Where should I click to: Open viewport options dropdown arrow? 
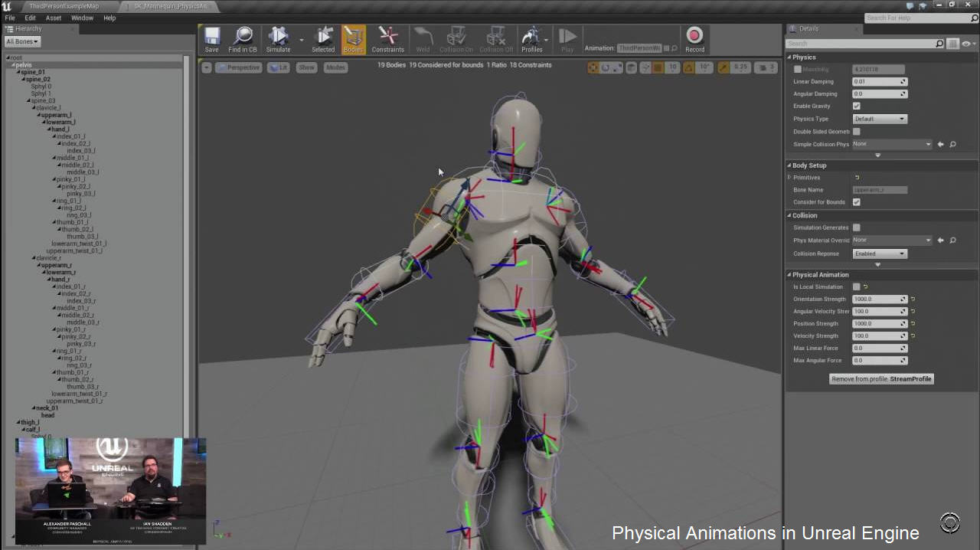tap(207, 67)
